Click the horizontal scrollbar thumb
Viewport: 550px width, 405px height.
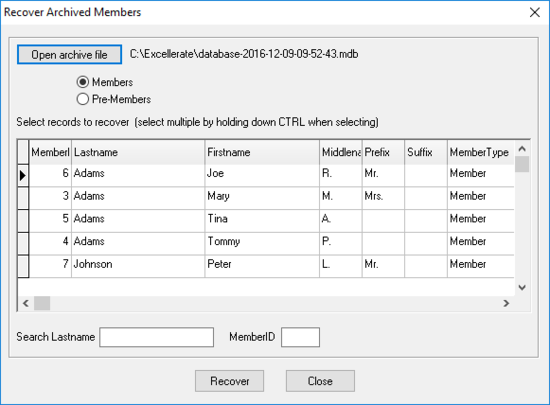(x=42, y=303)
